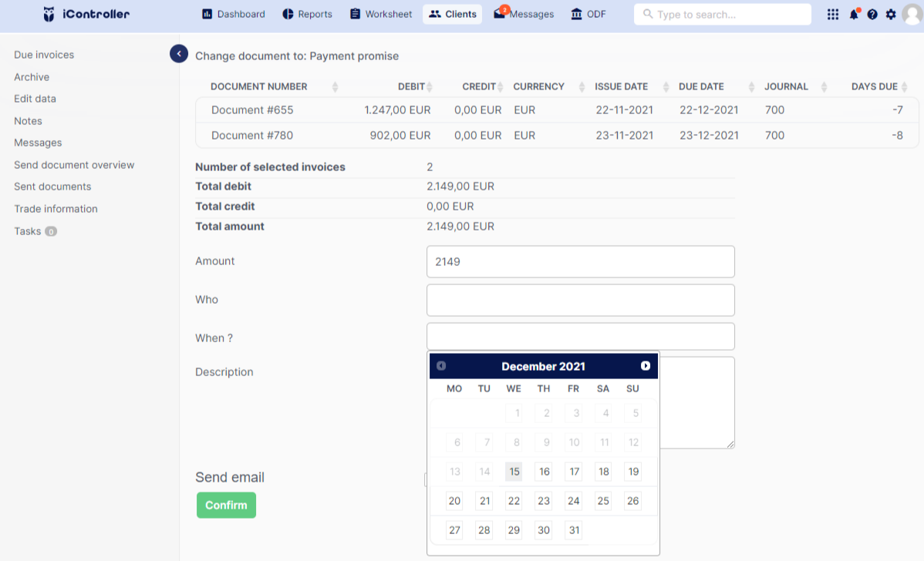This screenshot has height=561, width=924.
Task: Open the ODF menu item
Action: [588, 14]
